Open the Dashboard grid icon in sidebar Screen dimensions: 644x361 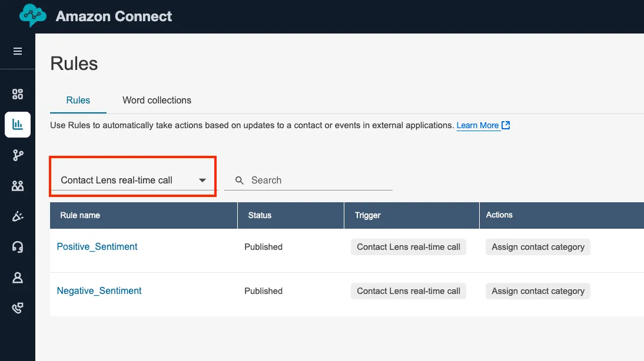pyautogui.click(x=18, y=94)
